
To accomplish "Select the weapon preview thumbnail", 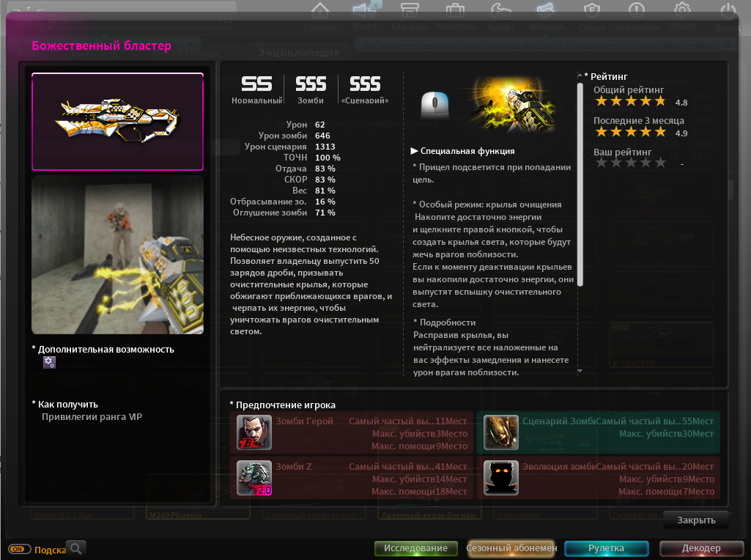I will coord(117,122).
